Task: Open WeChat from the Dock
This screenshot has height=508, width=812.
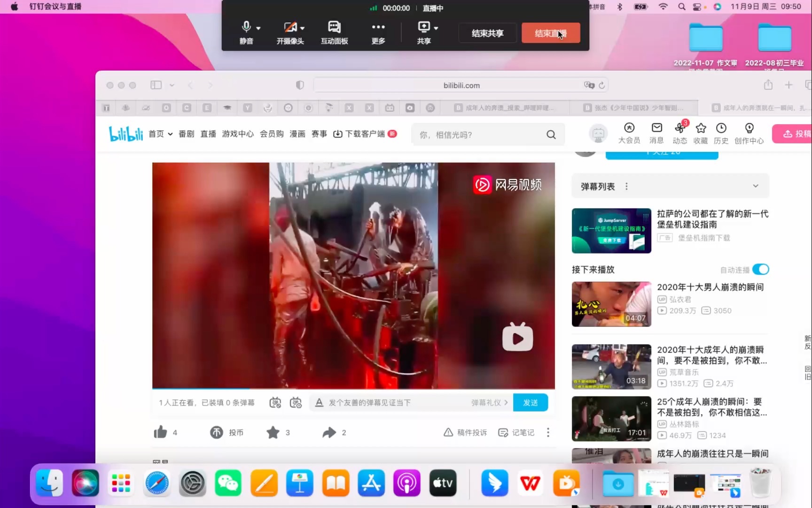Action: (228, 483)
